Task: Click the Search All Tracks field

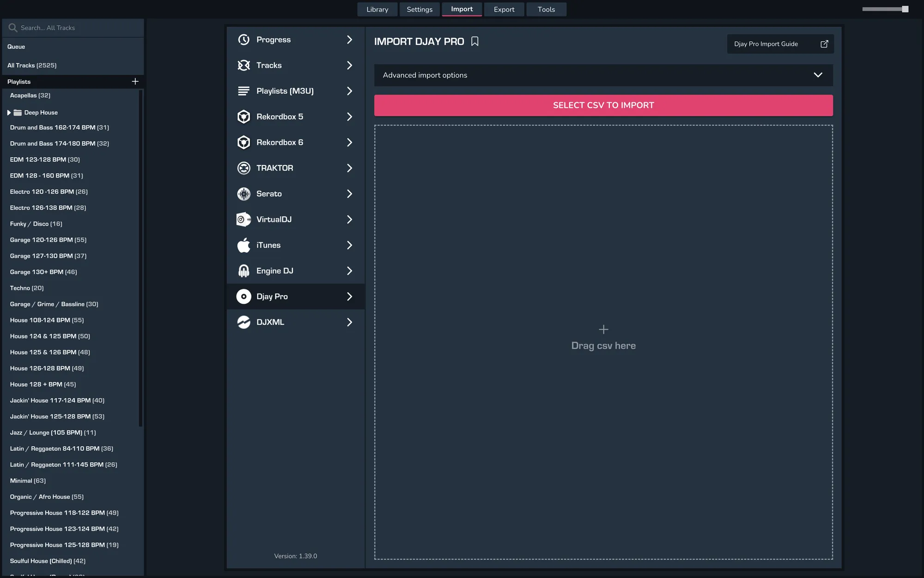Action: pyautogui.click(x=74, y=28)
